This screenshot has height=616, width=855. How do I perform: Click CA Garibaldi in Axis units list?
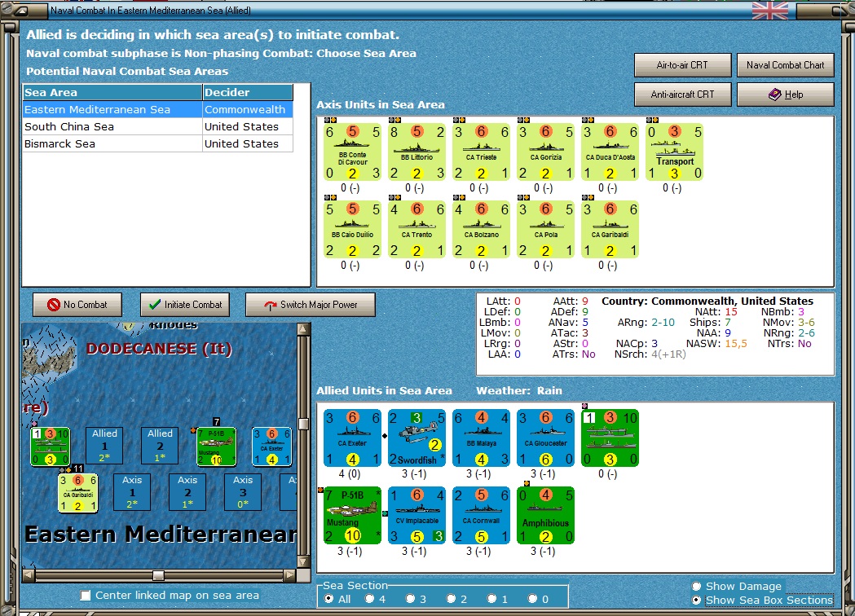point(610,230)
